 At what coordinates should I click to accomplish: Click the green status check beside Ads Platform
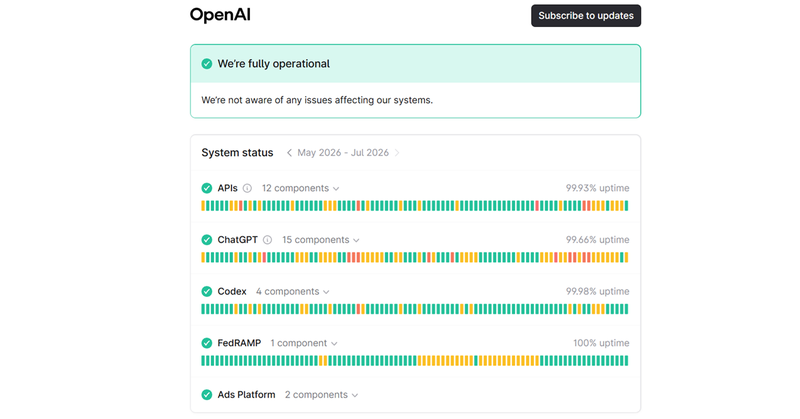click(x=207, y=395)
